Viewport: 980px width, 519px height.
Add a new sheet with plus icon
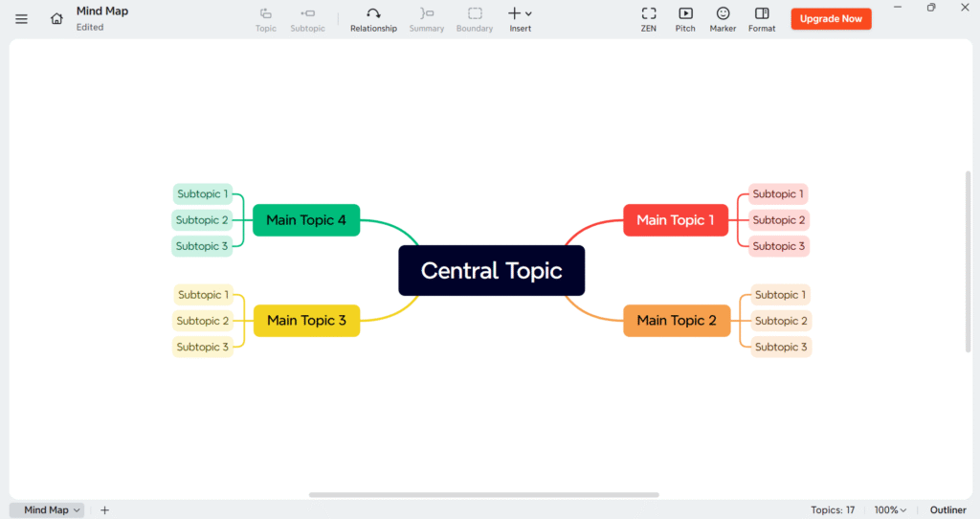(104, 510)
